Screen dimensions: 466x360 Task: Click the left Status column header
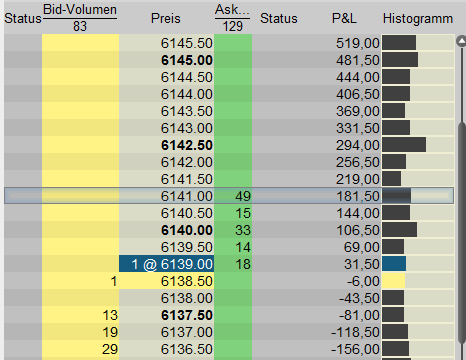[23, 19]
